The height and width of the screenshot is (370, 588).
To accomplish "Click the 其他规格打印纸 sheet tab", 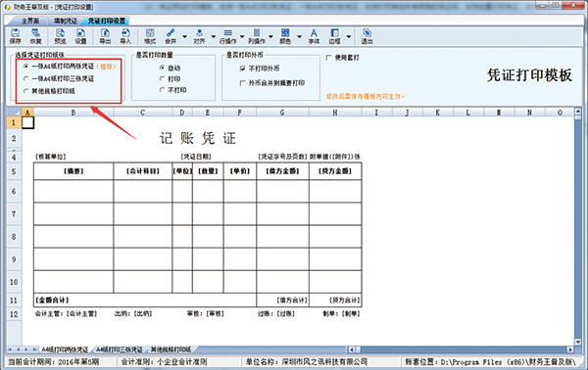I will tap(171, 349).
